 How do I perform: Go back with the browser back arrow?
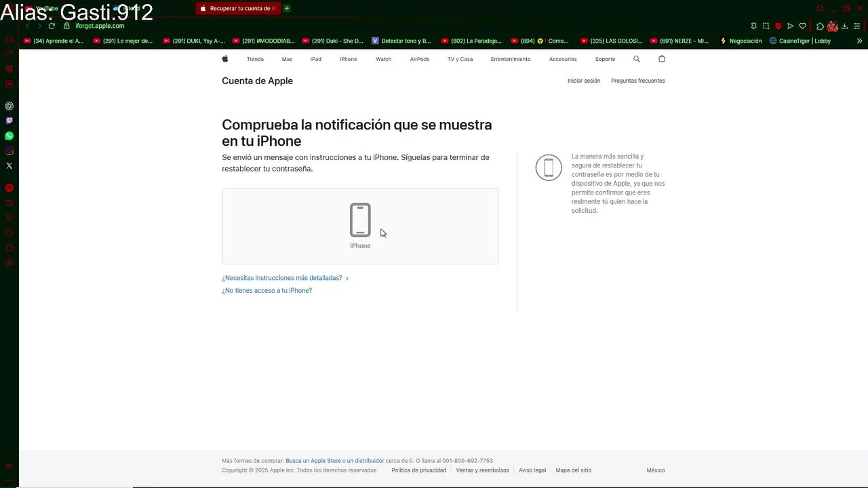(28, 26)
